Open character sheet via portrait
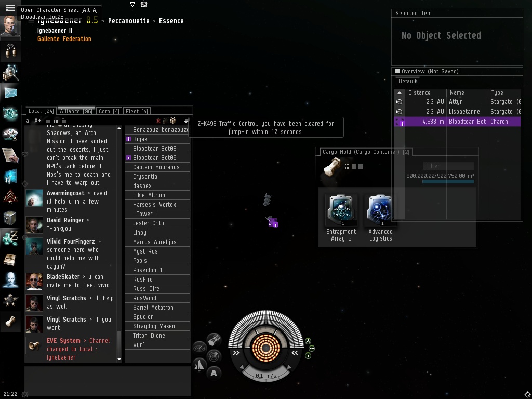Viewport: 532px width, 399px height. click(10, 27)
